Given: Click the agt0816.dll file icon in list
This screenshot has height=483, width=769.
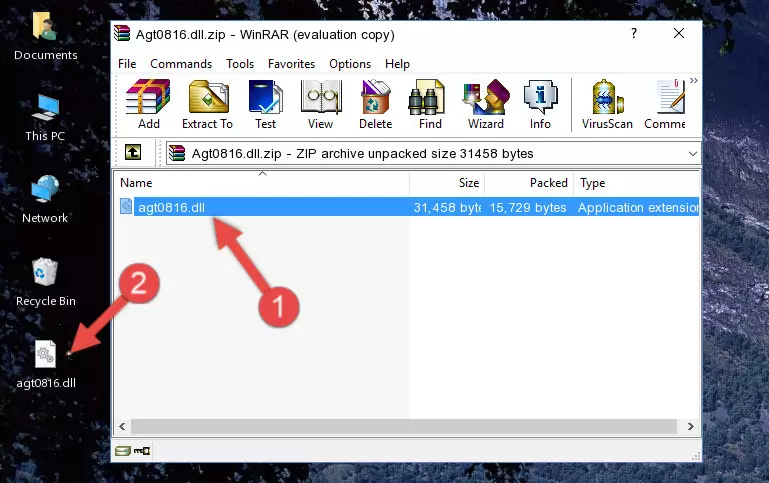Looking at the screenshot, I should click(126, 206).
